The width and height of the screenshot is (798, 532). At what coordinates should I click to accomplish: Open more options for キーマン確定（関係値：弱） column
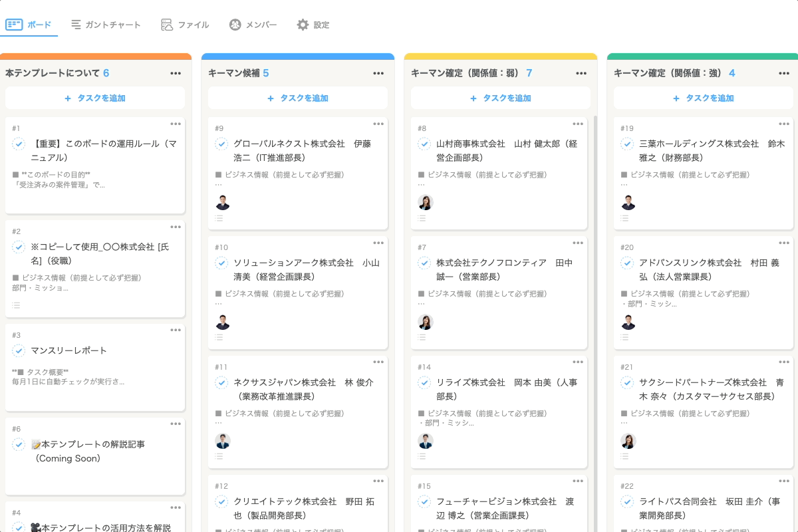tap(581, 73)
